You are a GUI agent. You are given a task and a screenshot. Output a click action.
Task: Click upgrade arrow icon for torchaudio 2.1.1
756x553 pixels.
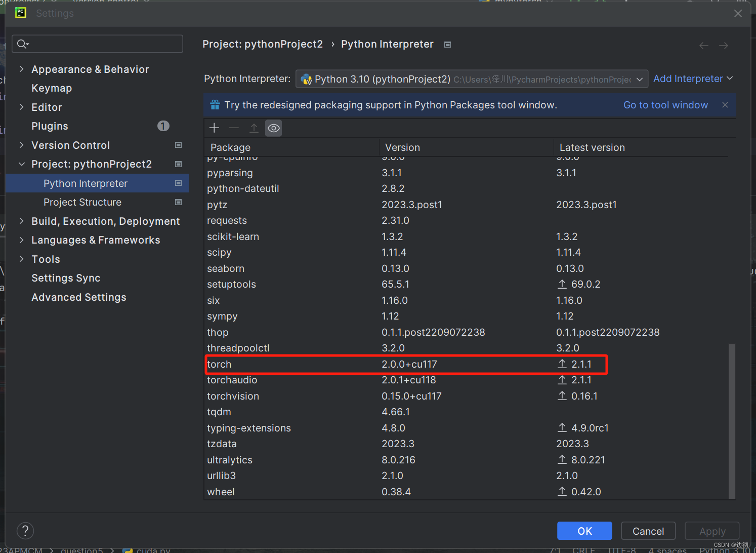(562, 380)
